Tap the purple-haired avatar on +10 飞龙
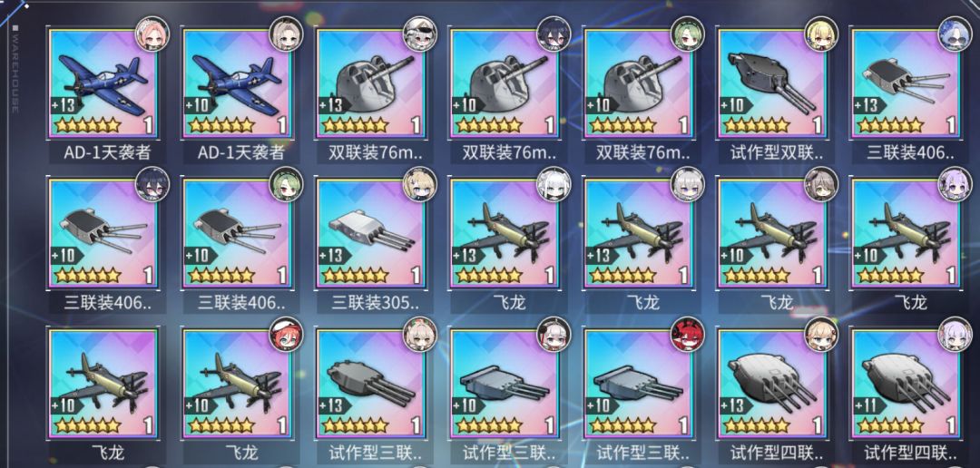The image size is (980, 468). [x=955, y=184]
